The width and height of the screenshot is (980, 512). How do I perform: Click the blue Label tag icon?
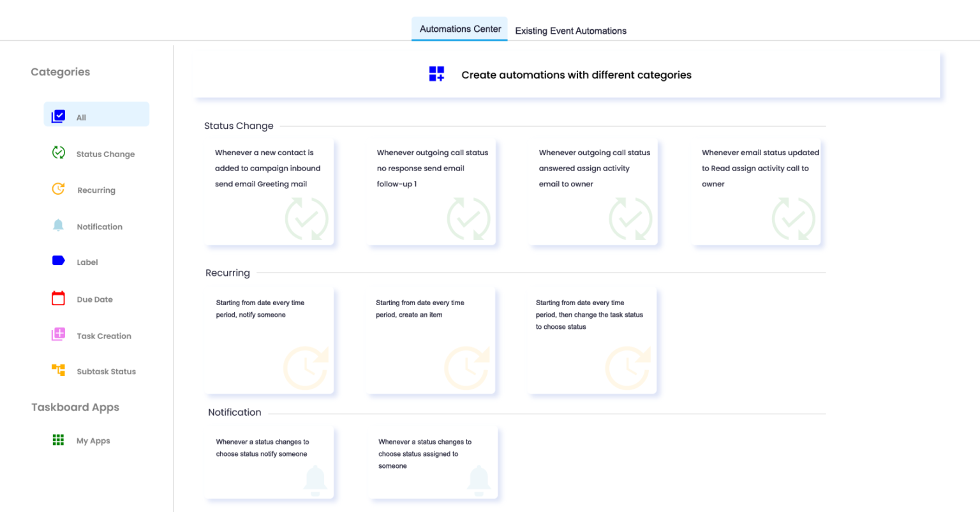58,260
